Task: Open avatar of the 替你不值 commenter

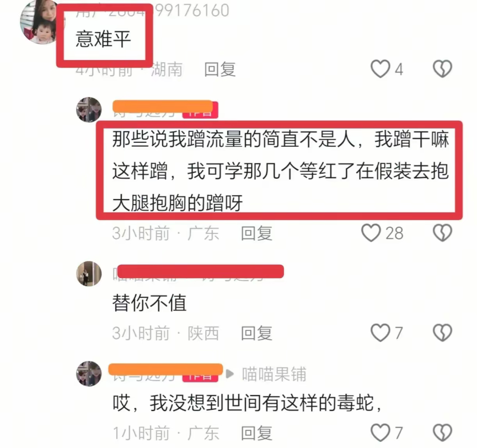Action: click(x=89, y=274)
